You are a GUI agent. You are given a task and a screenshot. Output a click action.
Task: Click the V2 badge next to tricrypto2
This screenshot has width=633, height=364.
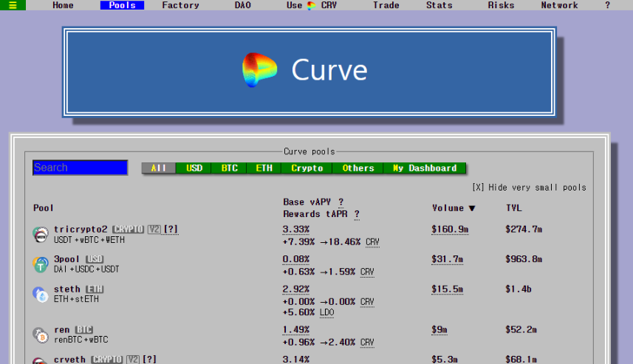point(154,229)
